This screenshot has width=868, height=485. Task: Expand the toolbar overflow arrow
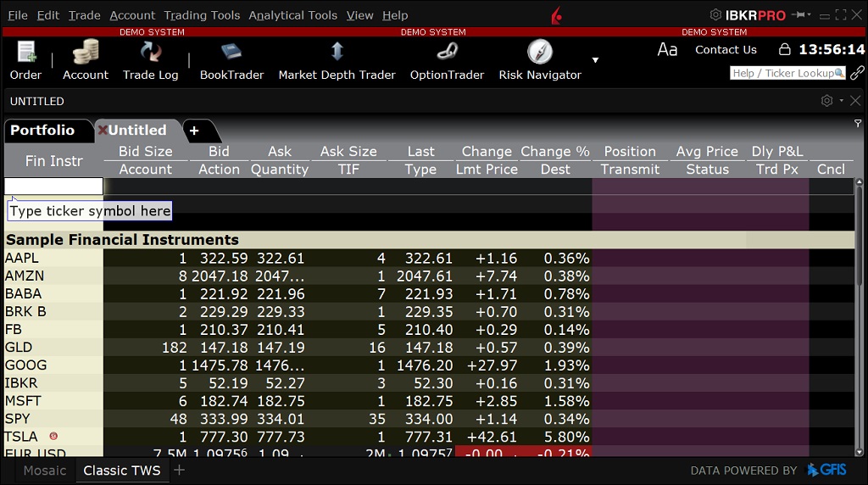tap(595, 60)
